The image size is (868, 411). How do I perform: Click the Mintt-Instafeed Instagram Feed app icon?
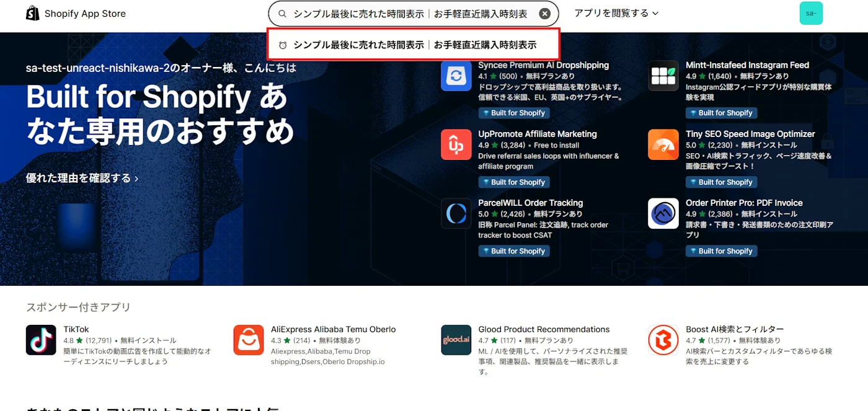pos(663,76)
